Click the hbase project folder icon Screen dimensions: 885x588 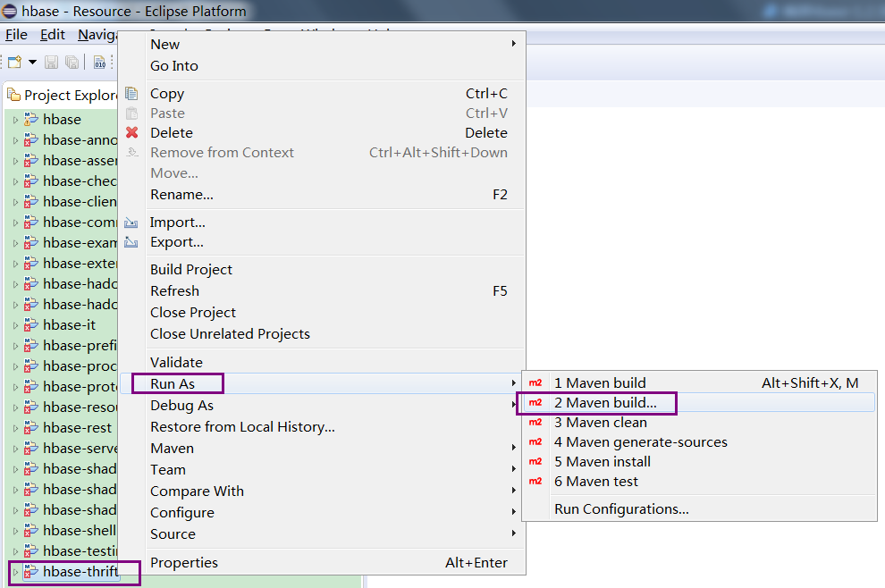click(x=30, y=119)
